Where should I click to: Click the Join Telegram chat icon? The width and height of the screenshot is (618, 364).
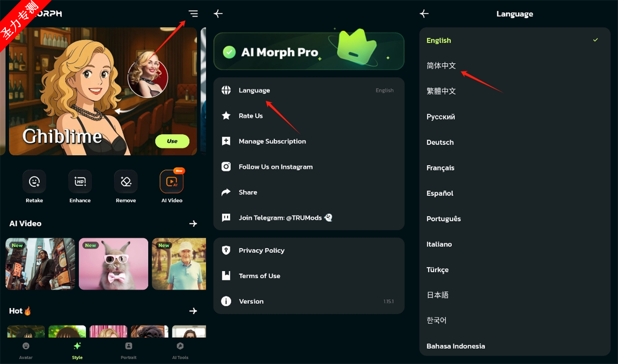click(226, 218)
